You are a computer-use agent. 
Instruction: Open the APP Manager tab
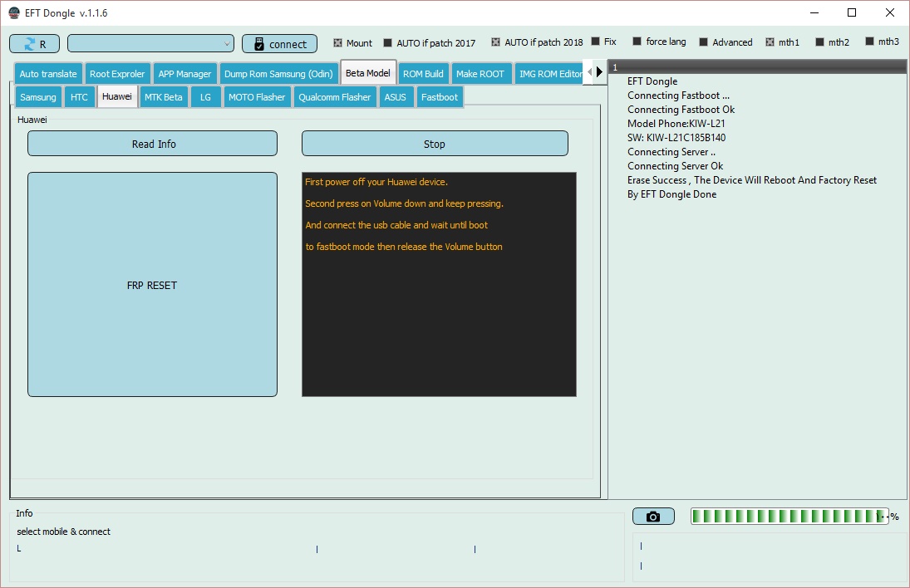point(184,74)
